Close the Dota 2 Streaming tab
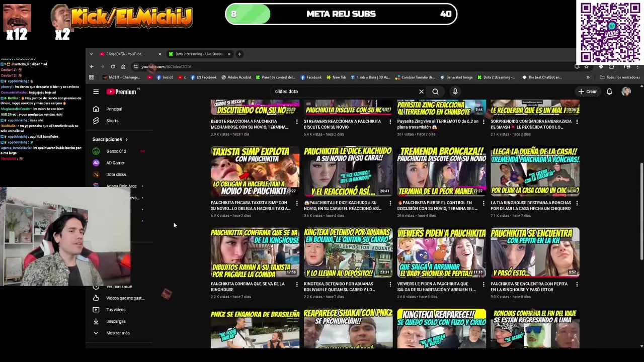Screen dimensions: 644x362 (x=229, y=54)
